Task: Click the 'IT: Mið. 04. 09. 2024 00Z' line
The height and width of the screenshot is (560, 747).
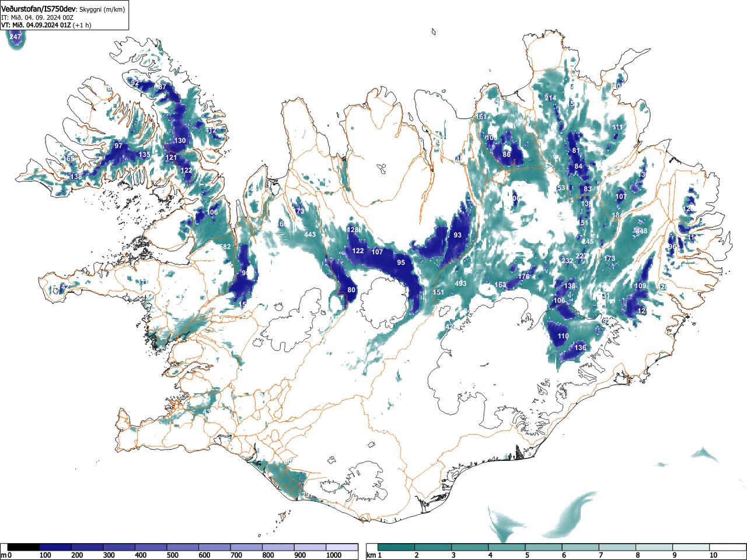Action: [37, 17]
